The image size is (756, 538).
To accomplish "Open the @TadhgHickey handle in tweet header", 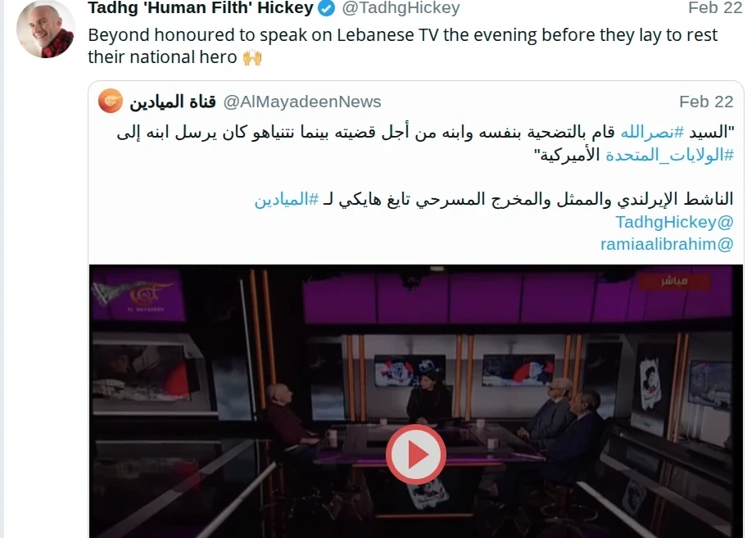I will [x=401, y=7].
